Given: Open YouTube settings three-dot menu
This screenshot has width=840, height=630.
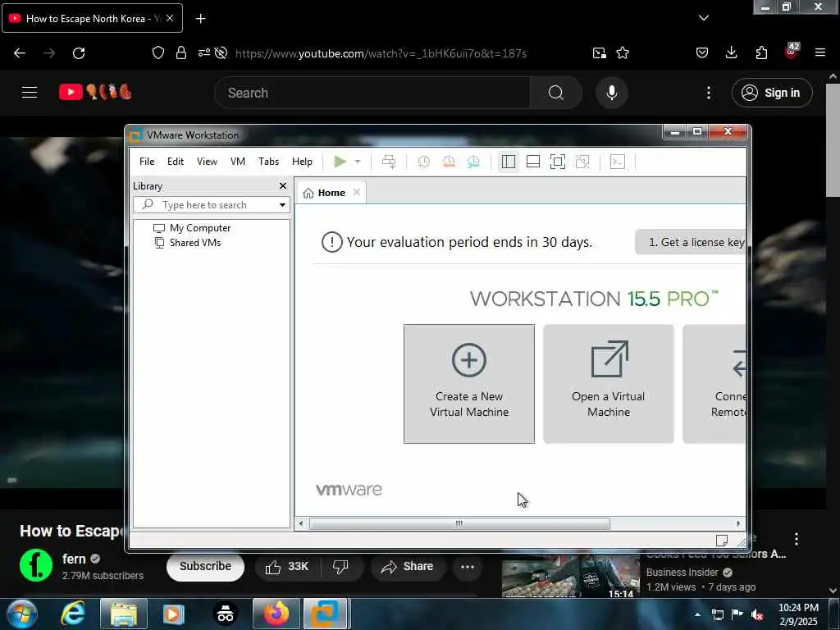Looking at the screenshot, I should point(708,93).
